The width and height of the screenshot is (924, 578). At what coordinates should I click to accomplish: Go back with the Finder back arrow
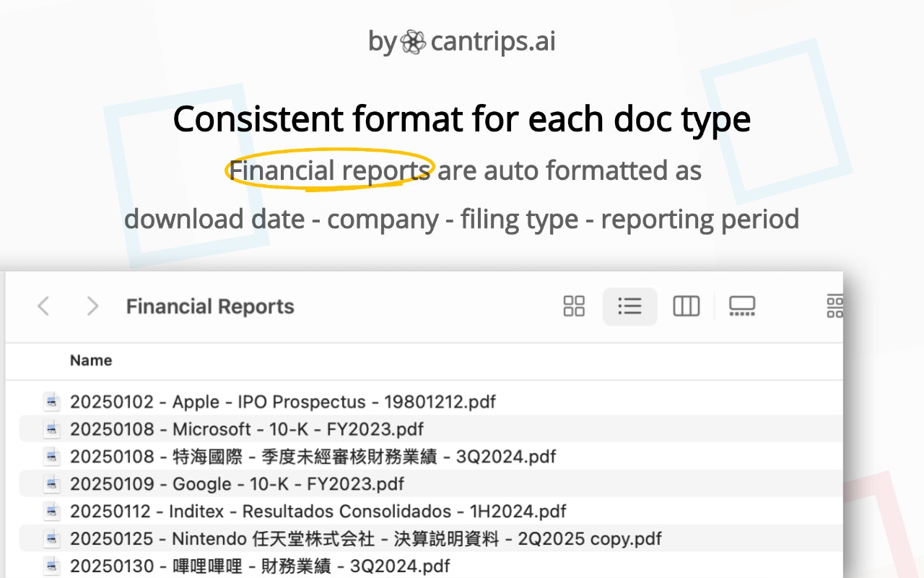click(x=43, y=306)
